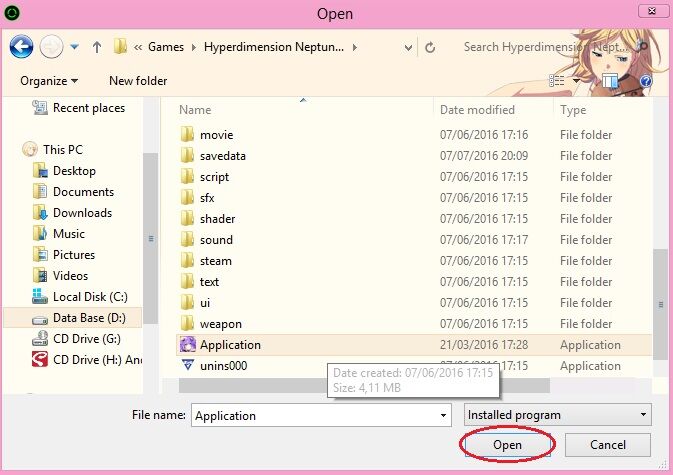Viewport: 673px width, 475px height.
Task: Select CD Drive (G:)
Action: pos(76,339)
